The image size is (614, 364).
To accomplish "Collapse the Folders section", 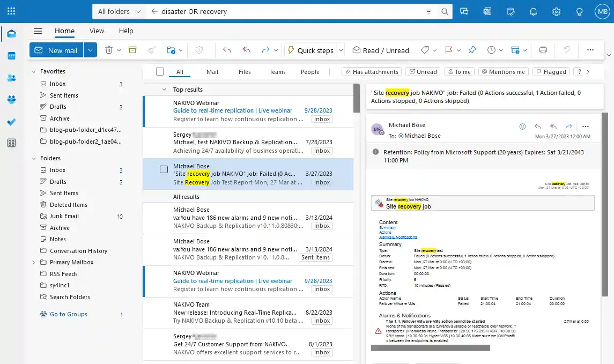I will [34, 158].
